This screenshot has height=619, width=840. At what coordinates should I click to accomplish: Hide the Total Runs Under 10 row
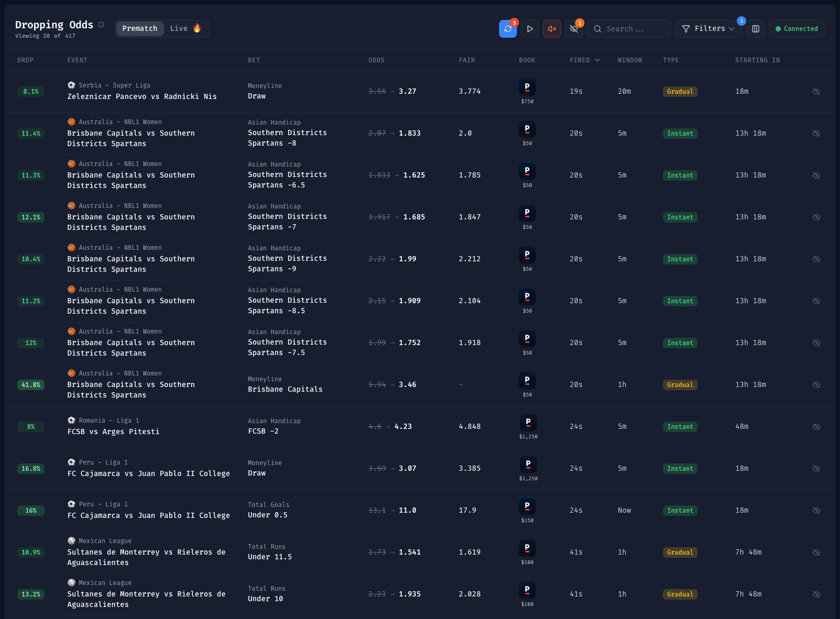[x=816, y=594]
